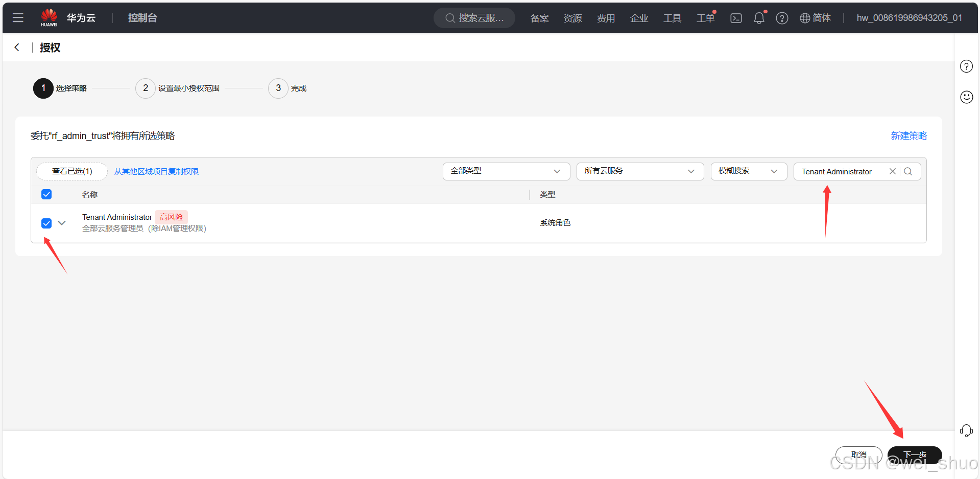The image size is (980, 479).
Task: Open the right sidebar help icon
Action: (966, 66)
